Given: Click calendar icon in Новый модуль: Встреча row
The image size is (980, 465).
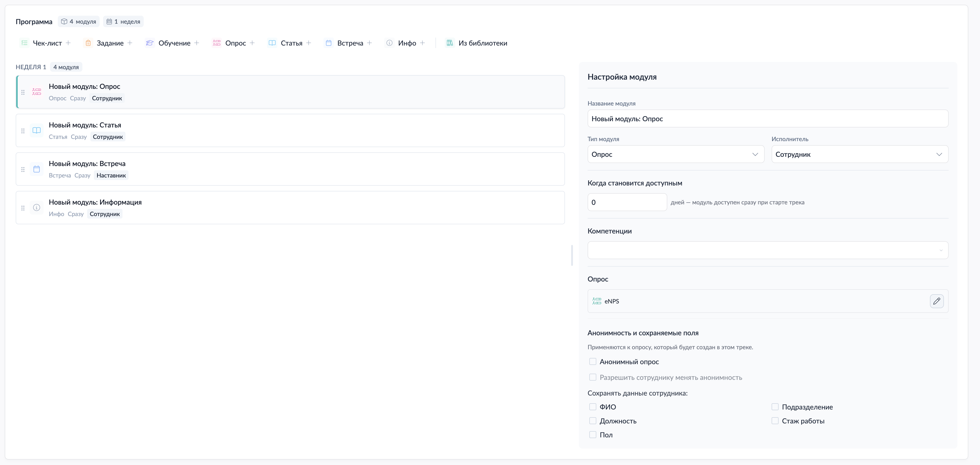Looking at the screenshot, I should click(37, 169).
